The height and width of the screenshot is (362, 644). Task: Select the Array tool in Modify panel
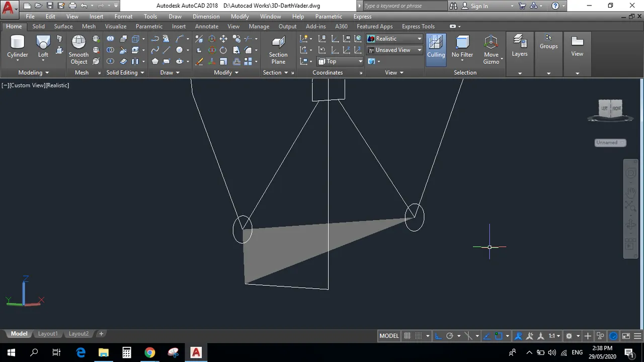248,61
